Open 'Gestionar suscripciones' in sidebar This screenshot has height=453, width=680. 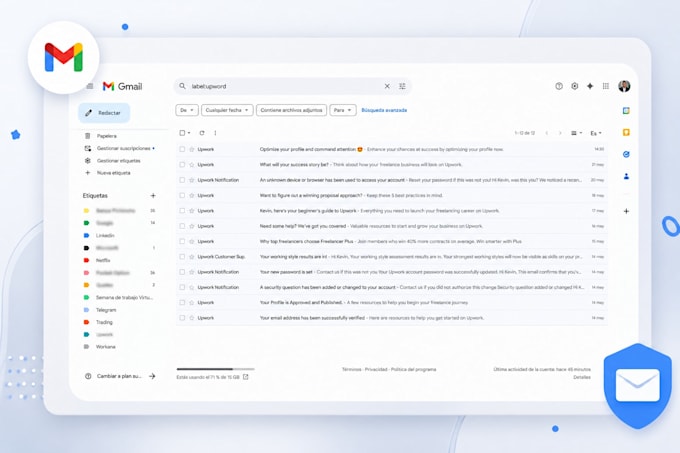(x=124, y=148)
